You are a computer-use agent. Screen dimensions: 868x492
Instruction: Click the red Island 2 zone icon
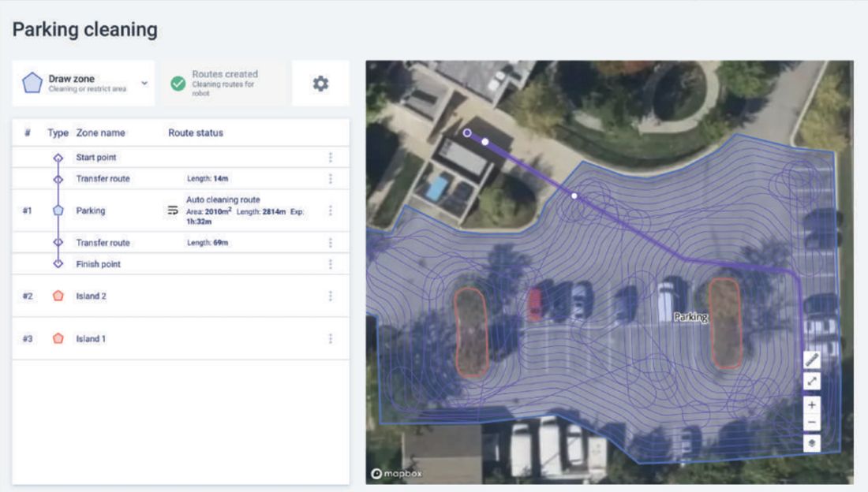(58, 296)
